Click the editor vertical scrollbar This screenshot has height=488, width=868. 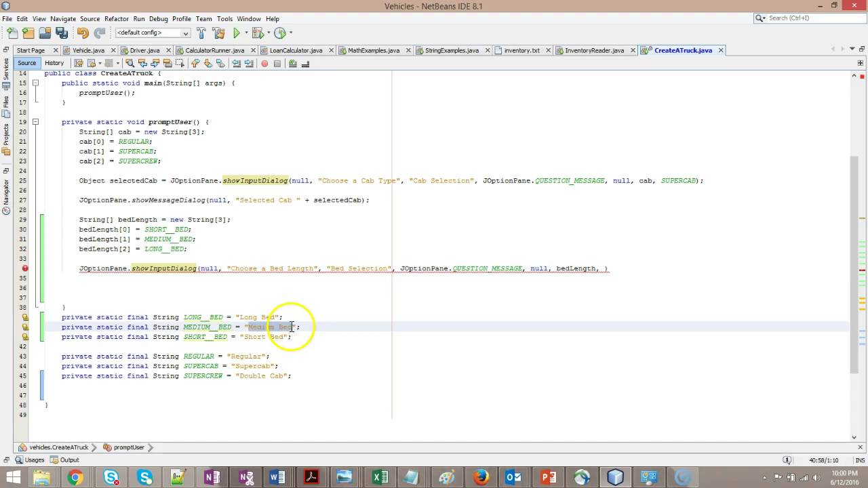click(854, 264)
